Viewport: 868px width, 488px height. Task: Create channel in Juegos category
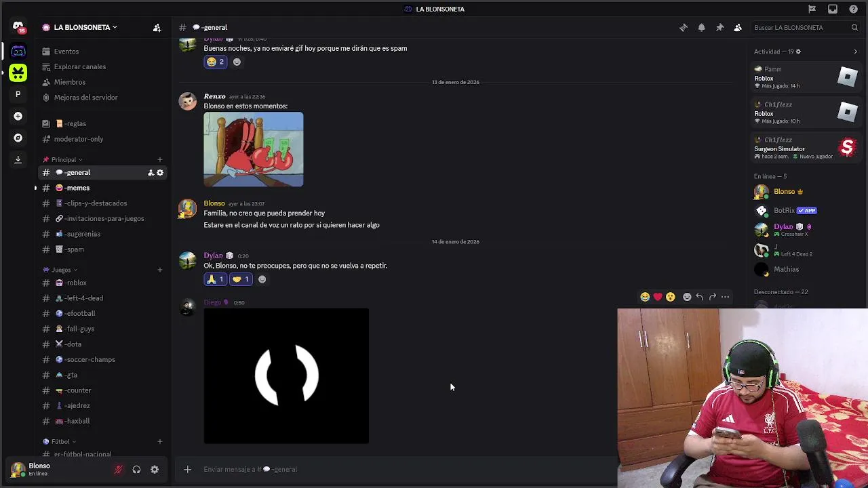160,270
